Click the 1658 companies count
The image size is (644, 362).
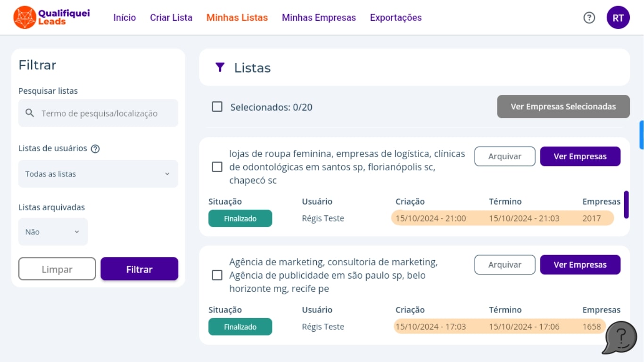592,327
